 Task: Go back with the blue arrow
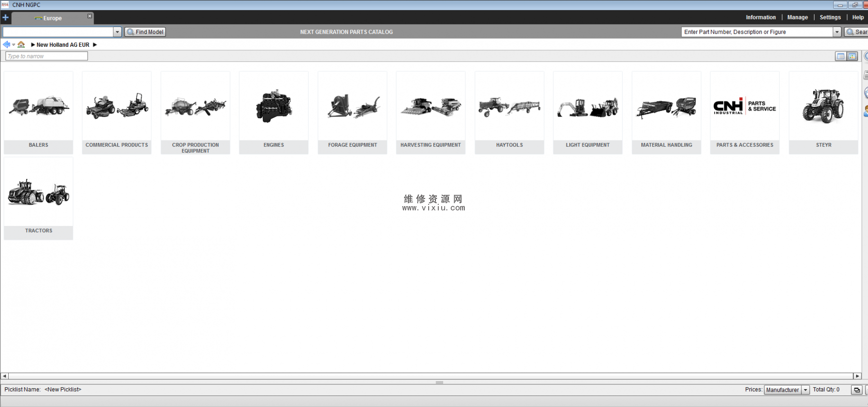pyautogui.click(x=6, y=44)
